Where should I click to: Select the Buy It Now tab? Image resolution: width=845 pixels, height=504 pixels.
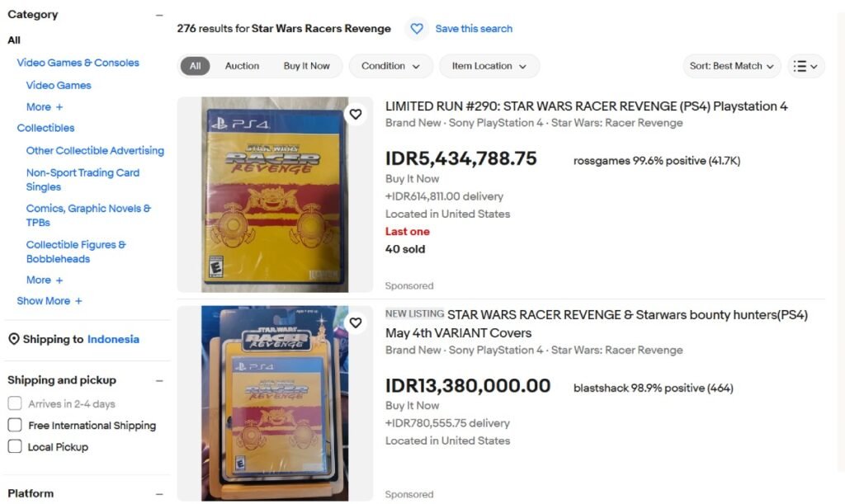click(x=306, y=66)
